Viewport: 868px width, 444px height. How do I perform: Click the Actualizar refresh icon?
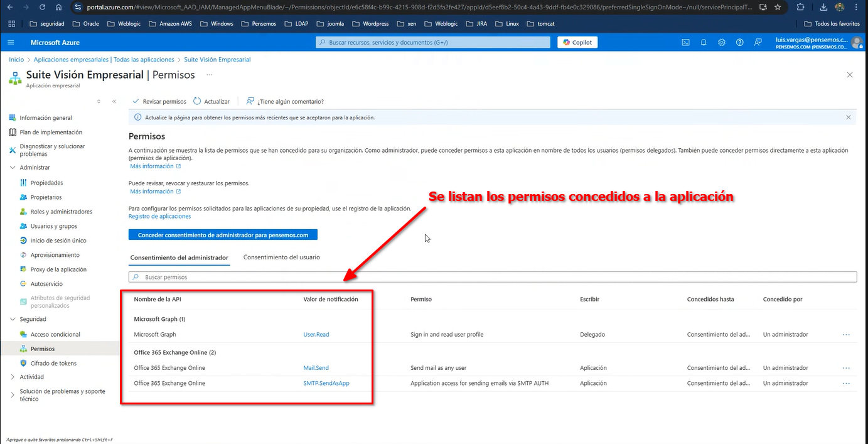point(197,101)
